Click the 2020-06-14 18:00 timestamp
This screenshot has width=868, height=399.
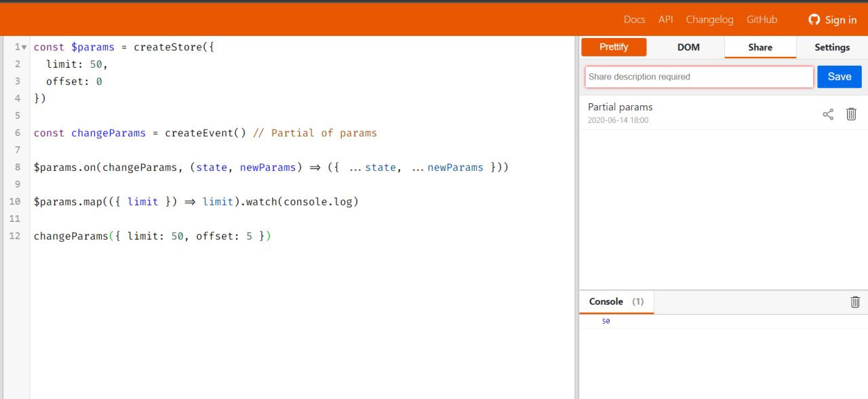[x=618, y=120]
